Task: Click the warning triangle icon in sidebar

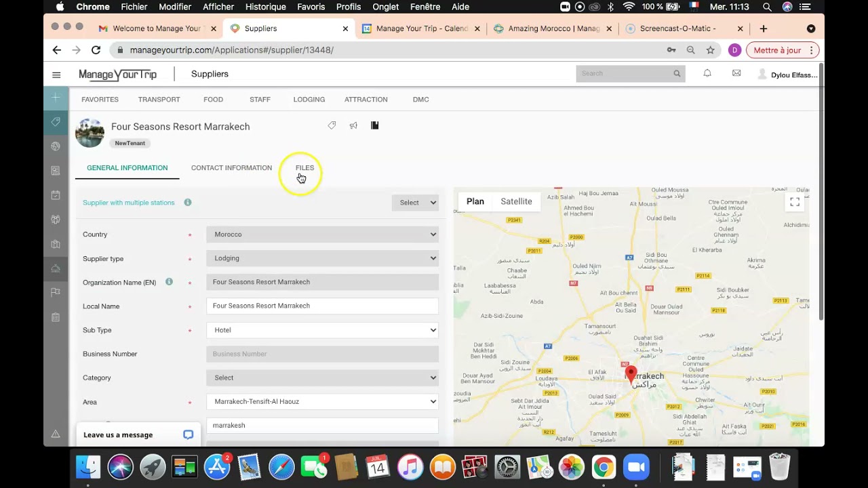Action: [x=56, y=434]
